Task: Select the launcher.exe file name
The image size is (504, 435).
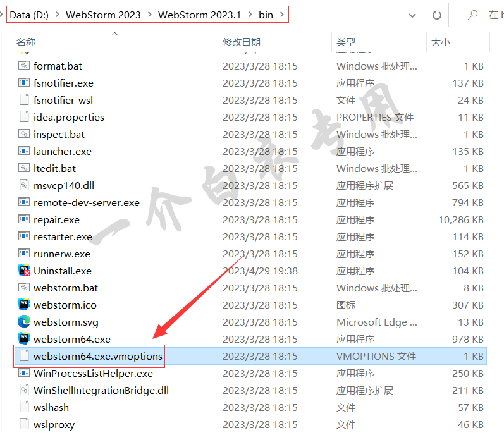Action: tap(63, 151)
